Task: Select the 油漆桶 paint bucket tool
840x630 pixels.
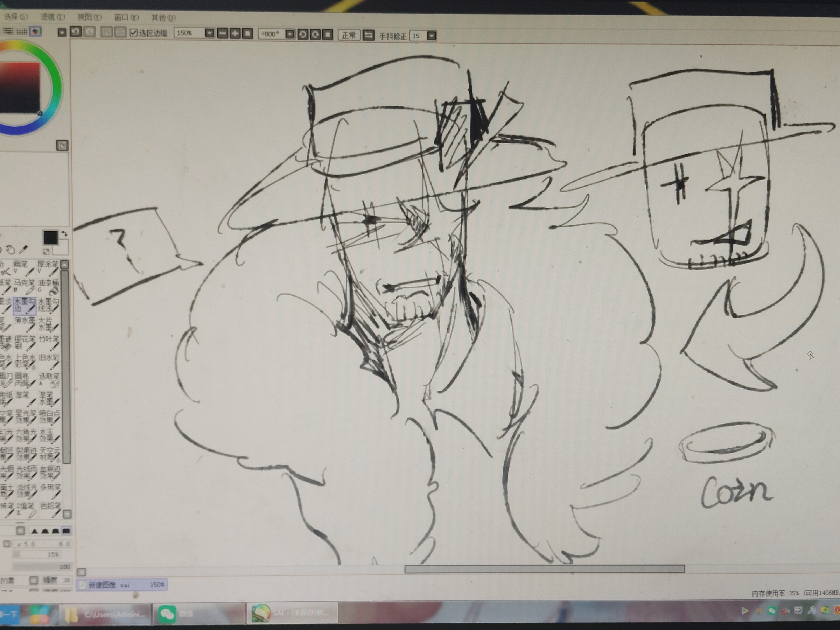Action: (x=49, y=287)
